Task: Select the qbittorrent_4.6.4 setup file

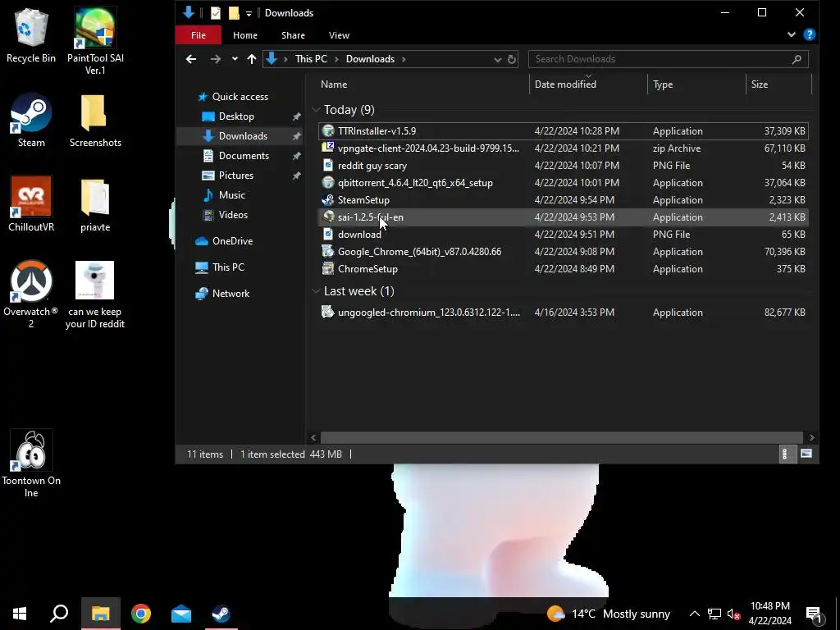Action: pos(563,183)
